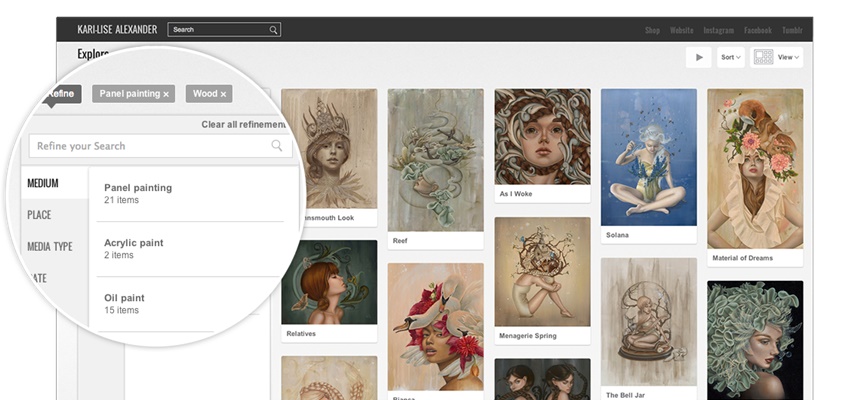Open the Relatives artwork thumbnail
Image resolution: width=857 pixels, height=400 pixels.
(x=329, y=282)
